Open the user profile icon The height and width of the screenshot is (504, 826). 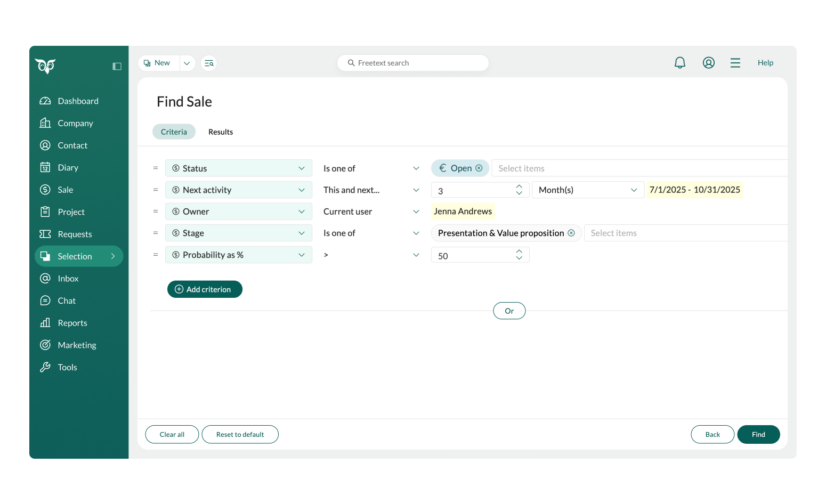pyautogui.click(x=708, y=63)
